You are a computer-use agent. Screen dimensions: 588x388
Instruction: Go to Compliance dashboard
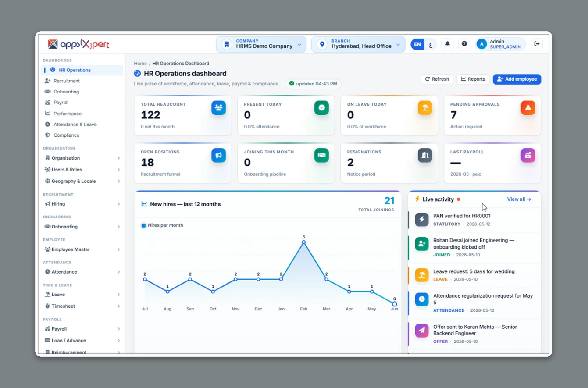click(x=82, y=135)
